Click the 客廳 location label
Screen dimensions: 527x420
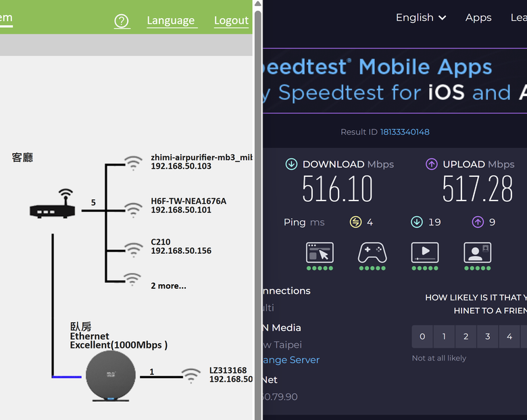[22, 157]
